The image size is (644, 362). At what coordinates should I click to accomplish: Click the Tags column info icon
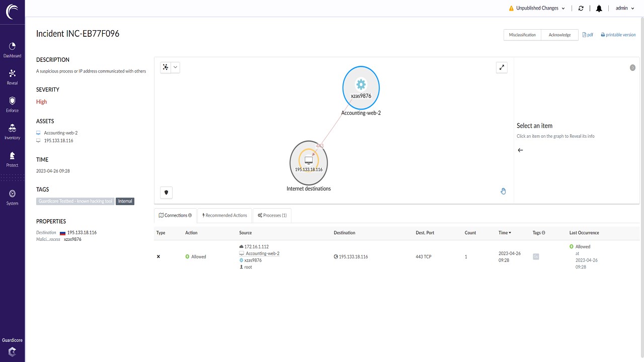(543, 233)
